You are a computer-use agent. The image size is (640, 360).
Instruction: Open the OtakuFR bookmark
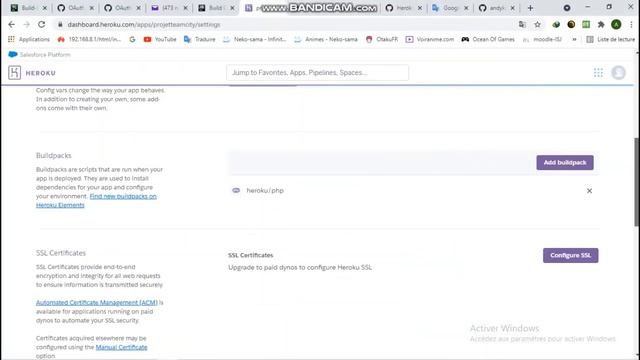[382, 39]
